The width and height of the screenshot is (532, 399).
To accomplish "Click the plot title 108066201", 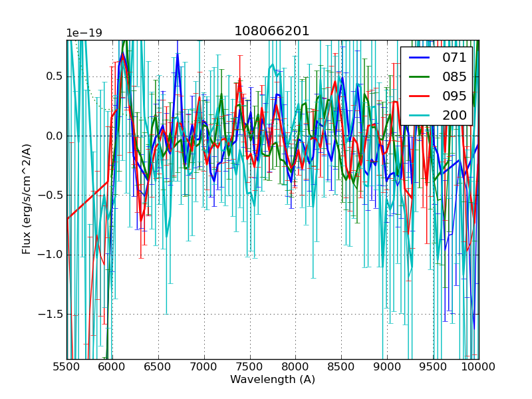I will 272,31.
